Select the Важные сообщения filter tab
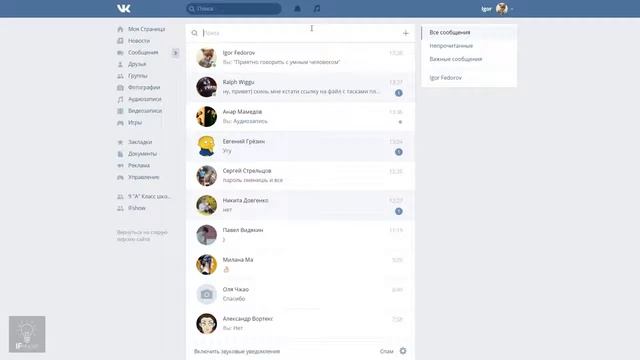 point(469,59)
